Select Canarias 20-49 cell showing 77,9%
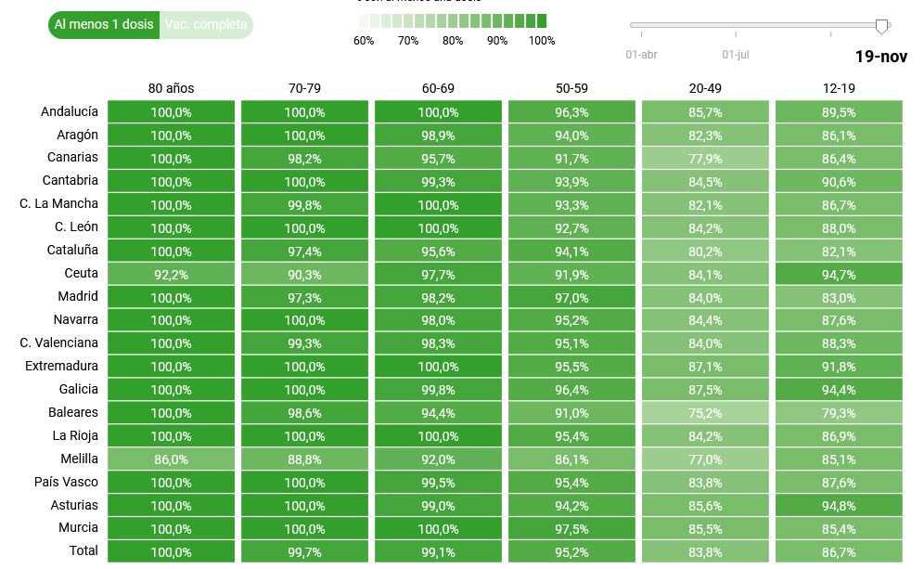The height and width of the screenshot is (569, 924). point(705,158)
